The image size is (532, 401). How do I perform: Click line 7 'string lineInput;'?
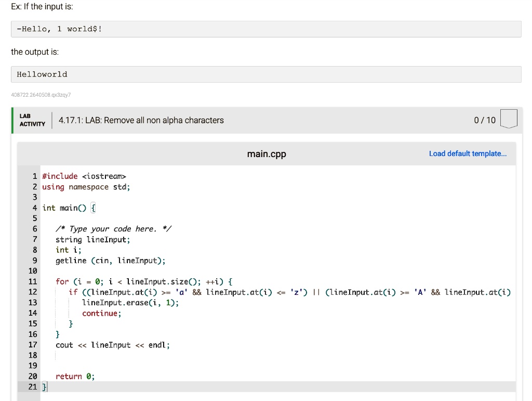[92, 239]
